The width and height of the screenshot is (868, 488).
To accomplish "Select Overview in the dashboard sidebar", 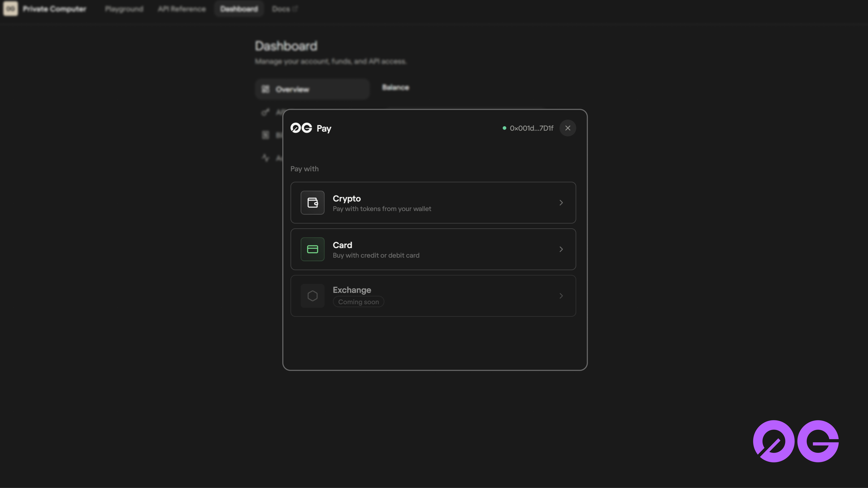I will pos(312,89).
